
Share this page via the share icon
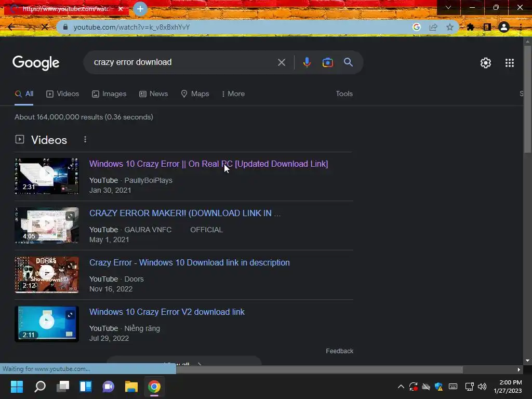433,27
